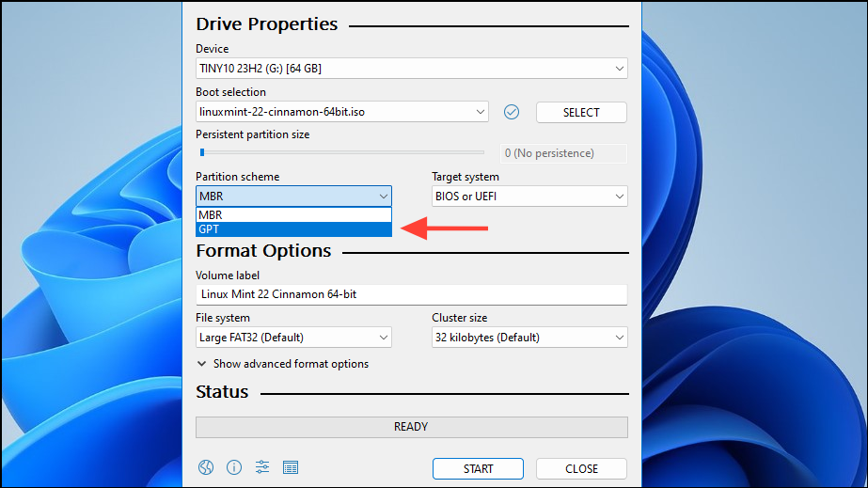Open the Cluster size dropdown
This screenshot has height=488, width=868.
529,338
